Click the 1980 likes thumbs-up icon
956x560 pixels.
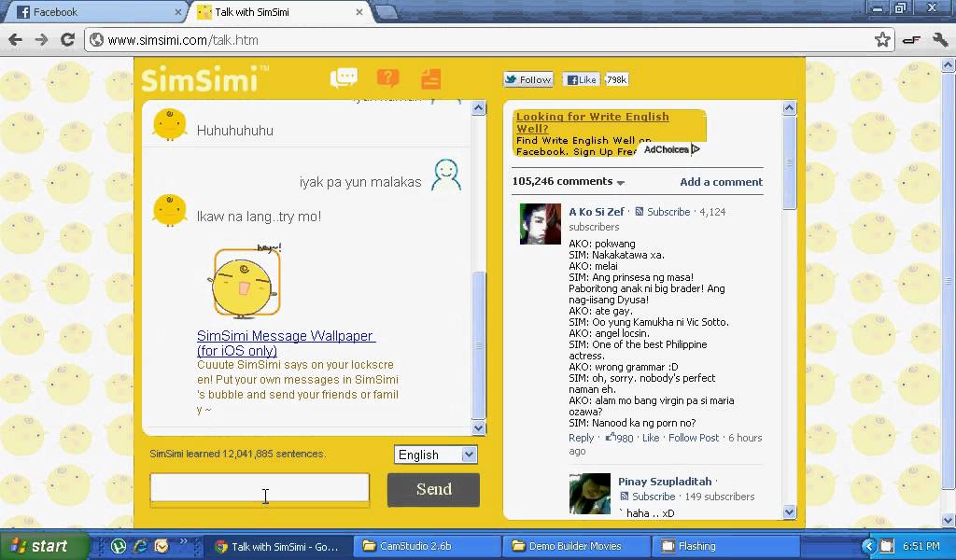point(610,437)
